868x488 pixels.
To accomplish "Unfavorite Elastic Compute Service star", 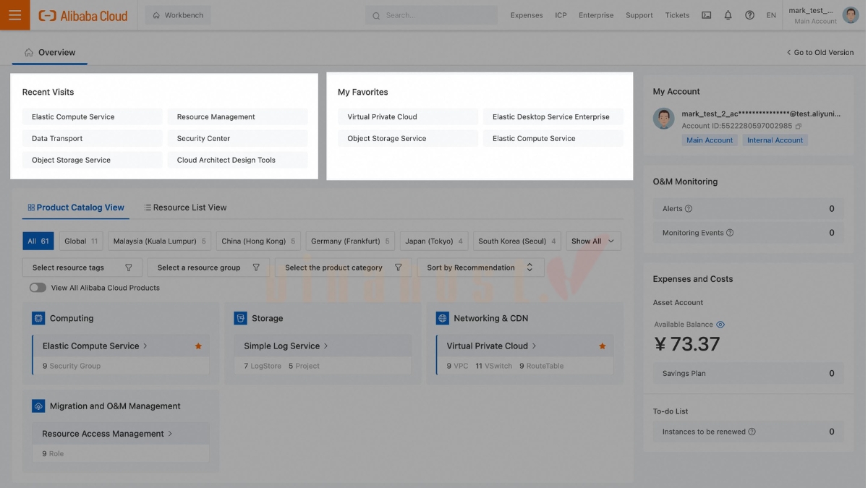I will [x=198, y=346].
